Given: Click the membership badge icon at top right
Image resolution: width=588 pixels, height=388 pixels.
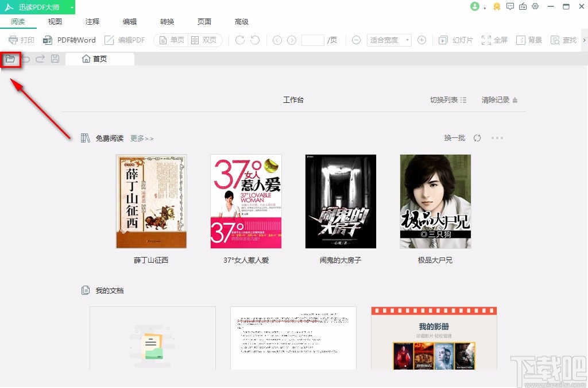Looking at the screenshot, I should click(x=497, y=7).
